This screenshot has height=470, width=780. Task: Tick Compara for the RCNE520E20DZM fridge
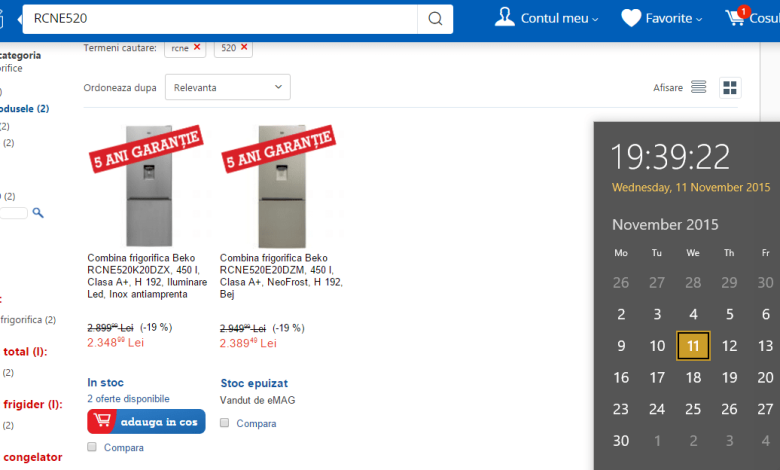coord(225,423)
